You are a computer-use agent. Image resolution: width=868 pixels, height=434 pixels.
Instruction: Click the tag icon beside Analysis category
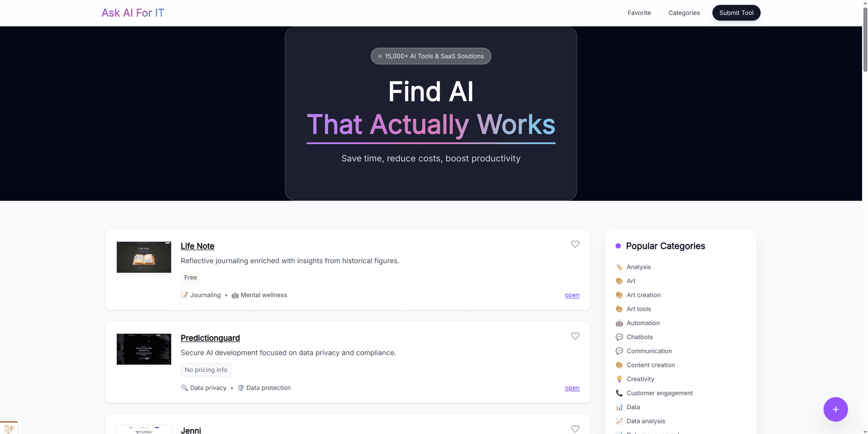[619, 267]
